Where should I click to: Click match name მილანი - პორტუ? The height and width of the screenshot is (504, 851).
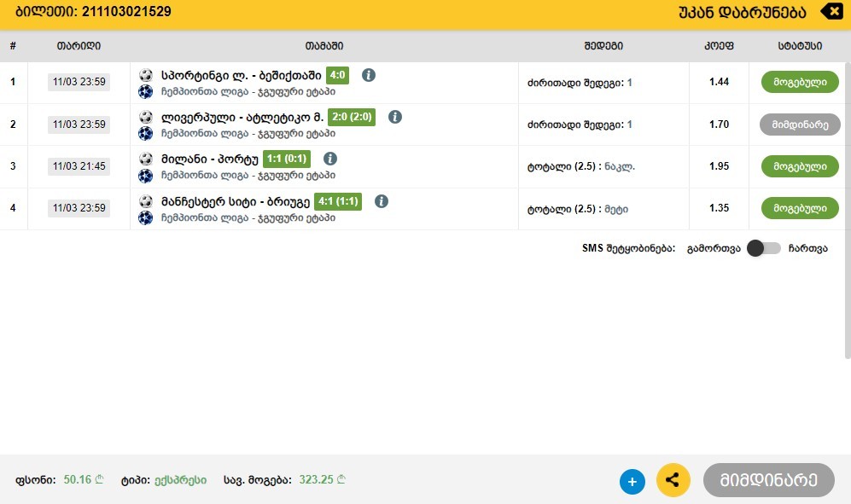pos(209,159)
